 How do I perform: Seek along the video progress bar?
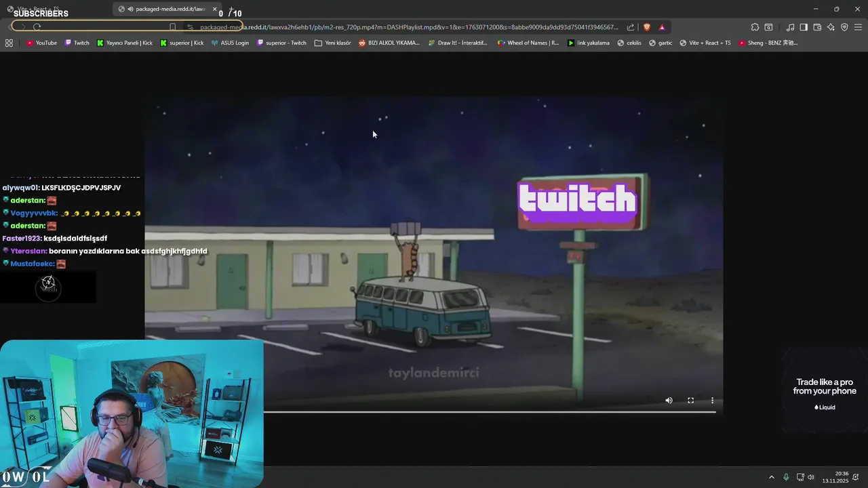pos(490,411)
